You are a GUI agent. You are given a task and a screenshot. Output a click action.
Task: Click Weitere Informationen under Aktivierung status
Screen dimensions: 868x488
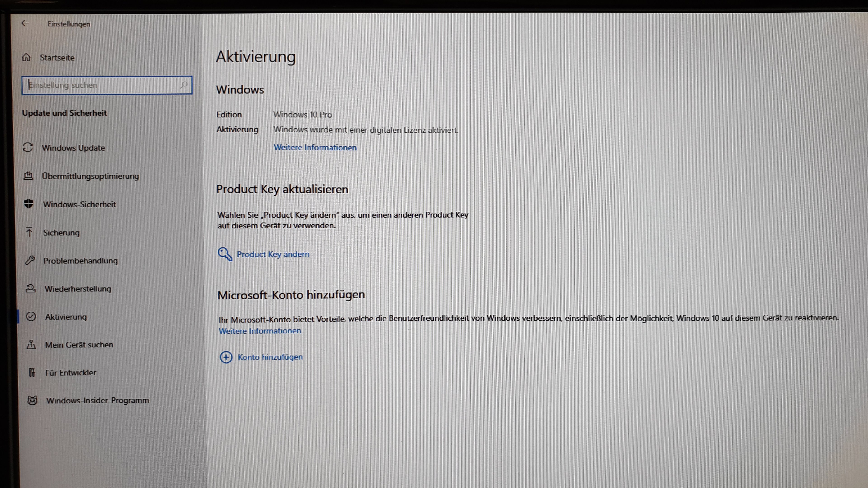(x=315, y=148)
